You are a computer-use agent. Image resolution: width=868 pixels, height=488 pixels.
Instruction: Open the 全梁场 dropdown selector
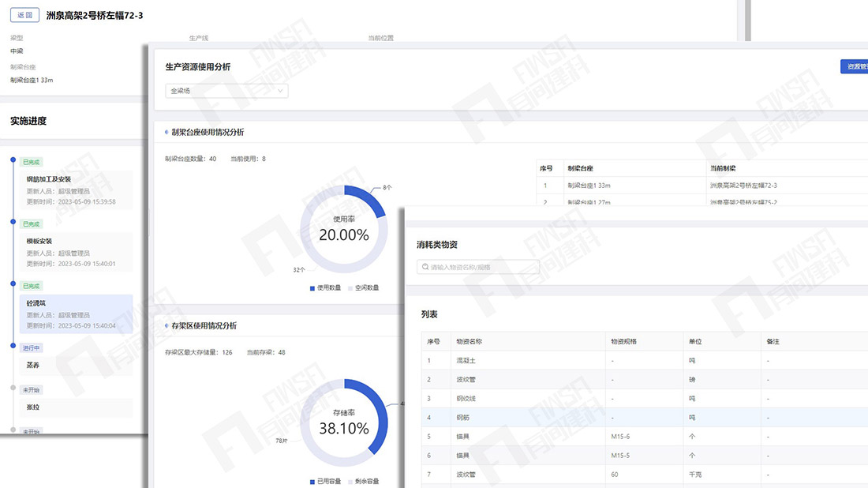point(226,91)
